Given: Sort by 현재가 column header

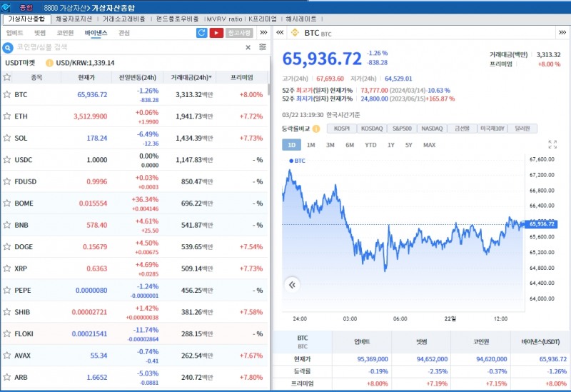Looking at the screenshot, I should pos(86,77).
